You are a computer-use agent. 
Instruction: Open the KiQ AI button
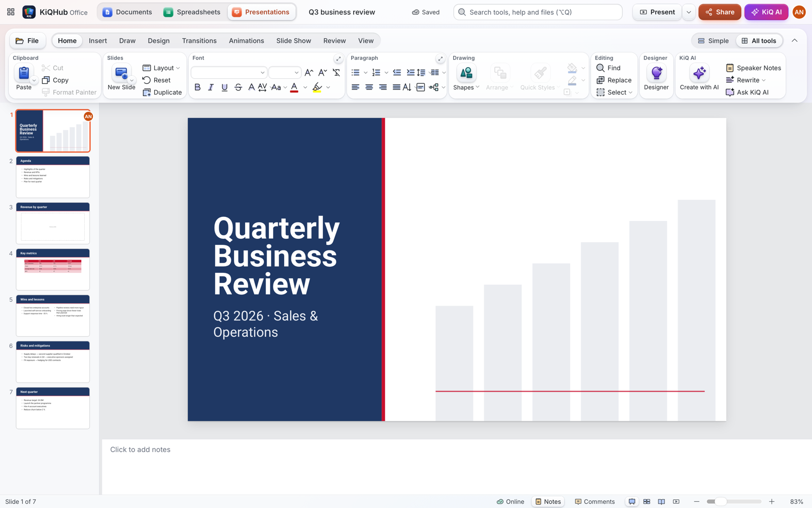click(766, 12)
